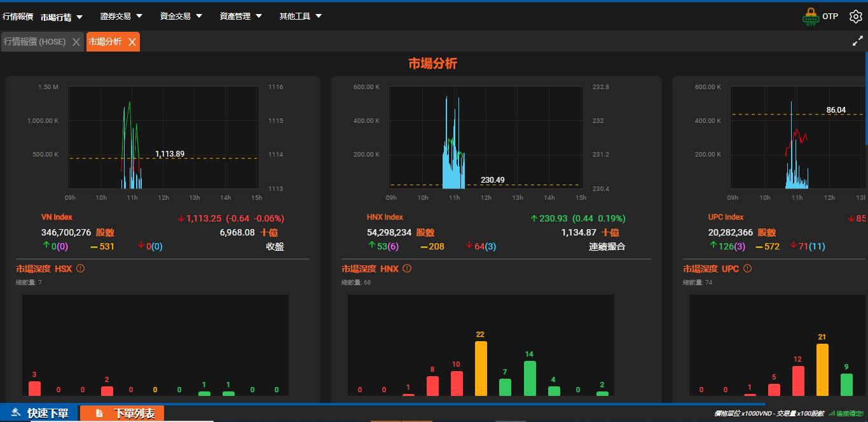Click info icon beside 市場深度 HSX
Viewport: 868px width, 422px height.
[81, 269]
